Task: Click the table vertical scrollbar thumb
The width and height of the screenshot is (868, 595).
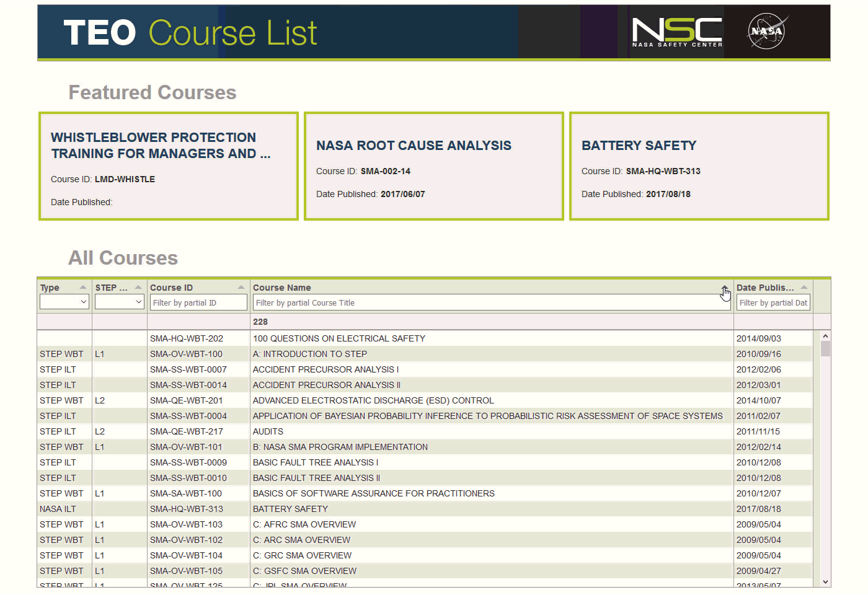Action: [825, 348]
